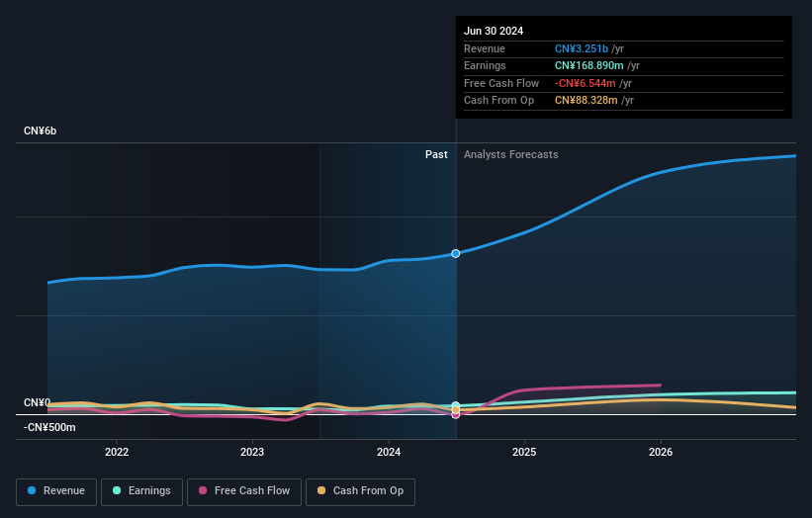This screenshot has width=812, height=518.
Task: Click the 2022 x-axis label
Action: [x=117, y=452]
